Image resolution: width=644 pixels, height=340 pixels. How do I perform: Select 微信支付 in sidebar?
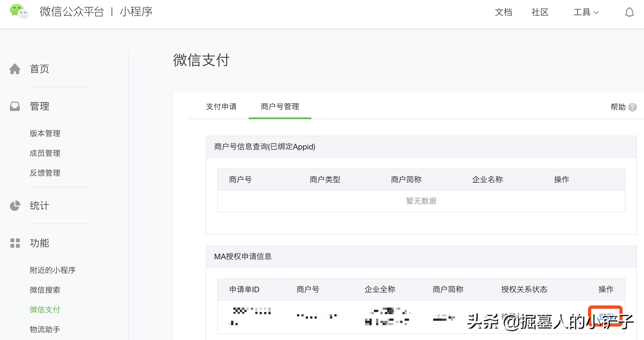45,310
